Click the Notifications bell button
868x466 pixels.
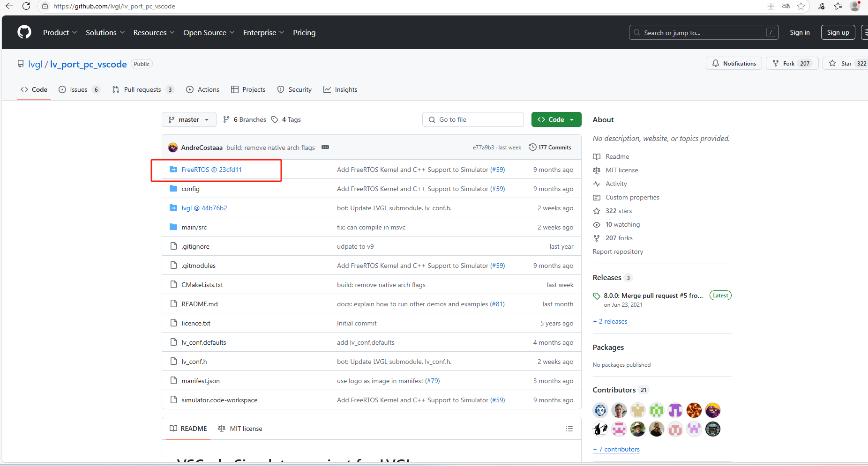click(x=734, y=63)
